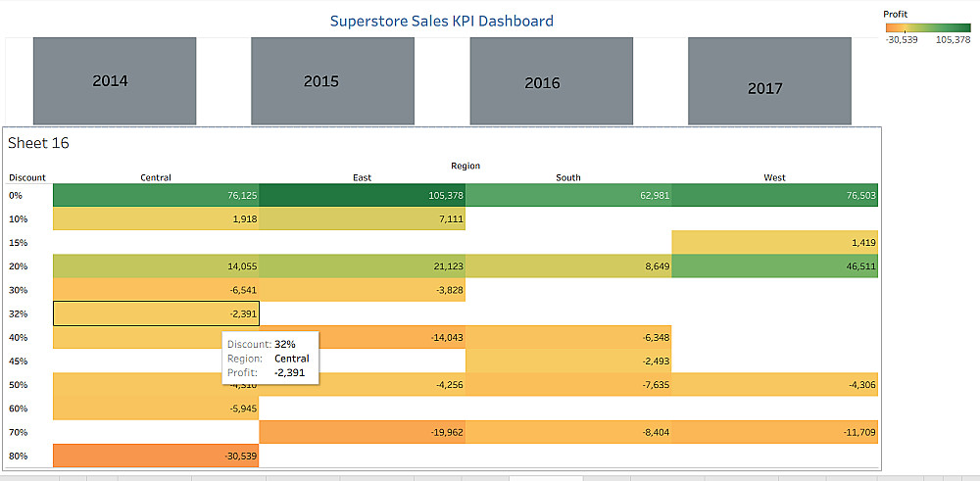980x481 pixels.
Task: Select the East 105,378 profit cell
Action: click(x=363, y=195)
